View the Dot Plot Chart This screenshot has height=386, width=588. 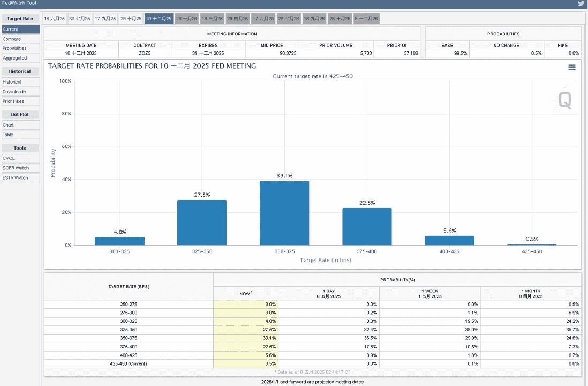coord(21,125)
